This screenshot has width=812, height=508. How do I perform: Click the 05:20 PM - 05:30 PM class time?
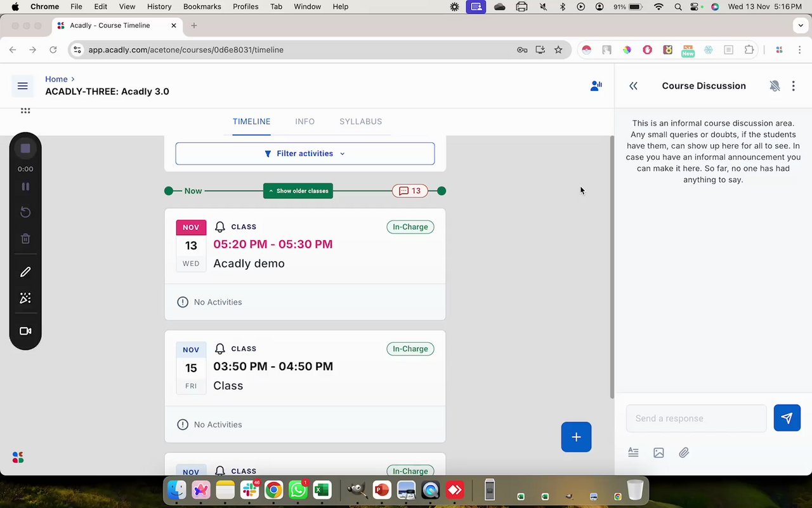pos(273,244)
